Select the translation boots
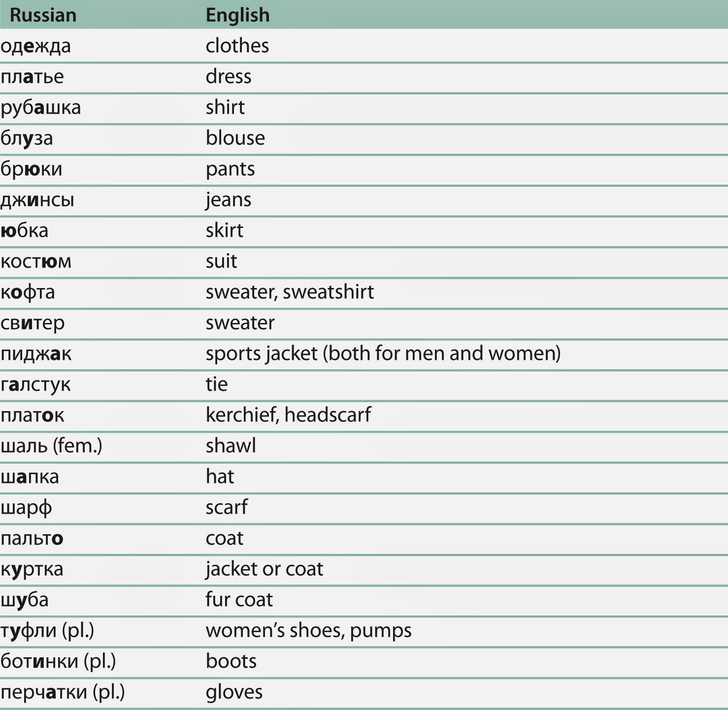 point(231,661)
